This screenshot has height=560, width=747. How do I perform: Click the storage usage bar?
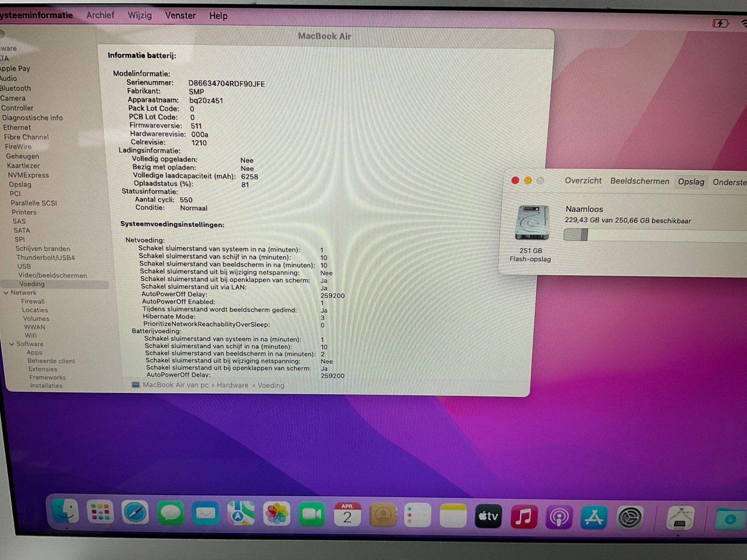click(x=655, y=235)
